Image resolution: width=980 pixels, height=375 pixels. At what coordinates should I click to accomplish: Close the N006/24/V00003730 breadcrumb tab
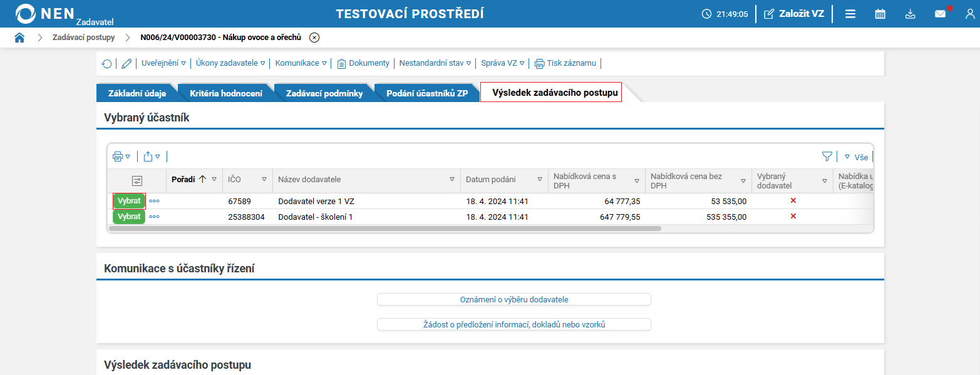pos(314,38)
